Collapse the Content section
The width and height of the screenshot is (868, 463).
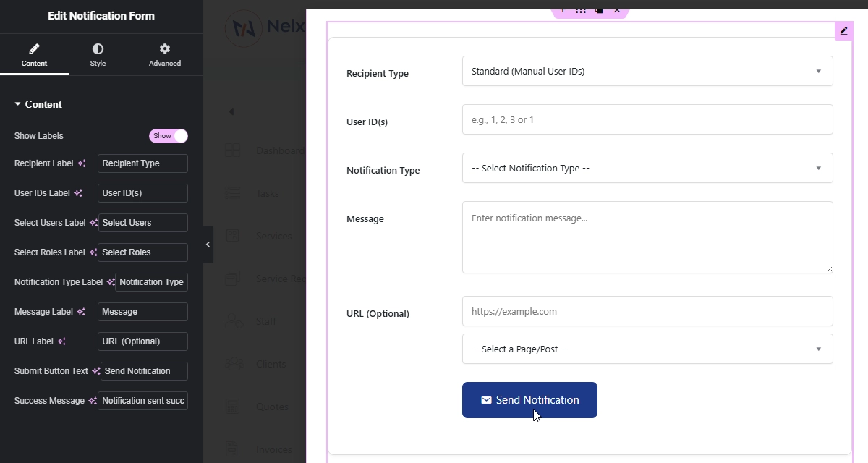(x=38, y=104)
